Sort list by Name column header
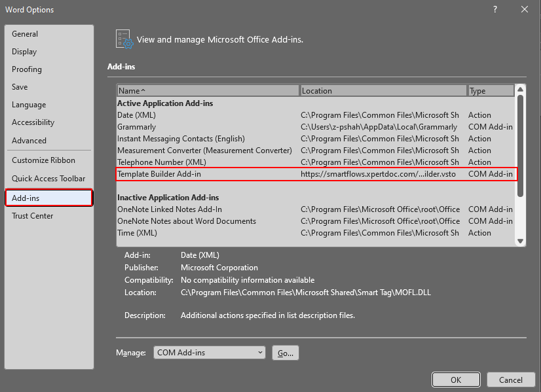Image resolution: width=541 pixels, height=392 pixels. tap(208, 91)
